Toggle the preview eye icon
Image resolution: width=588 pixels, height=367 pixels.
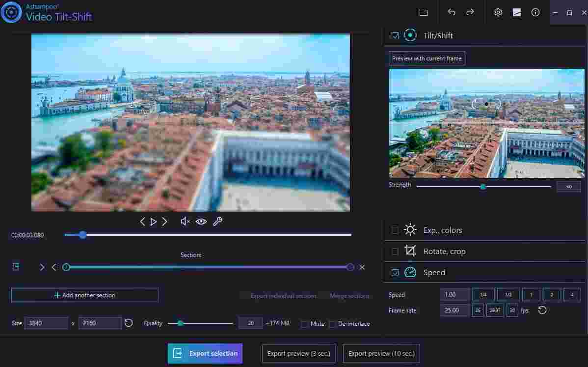(201, 222)
